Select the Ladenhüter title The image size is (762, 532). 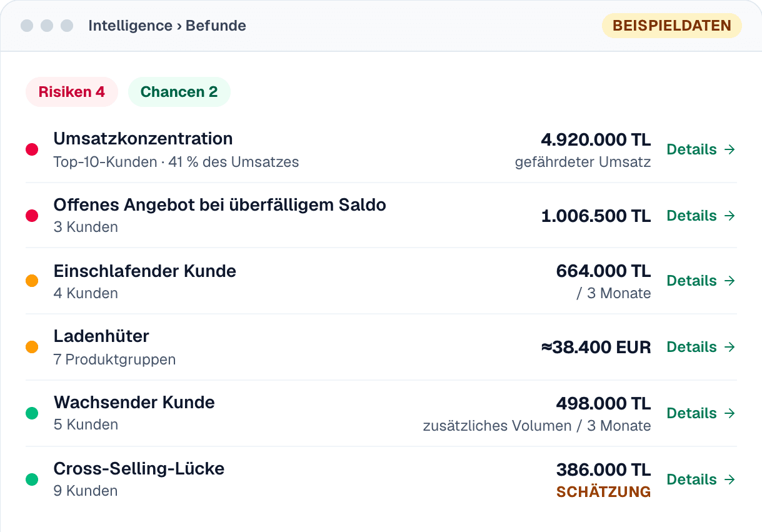101,336
